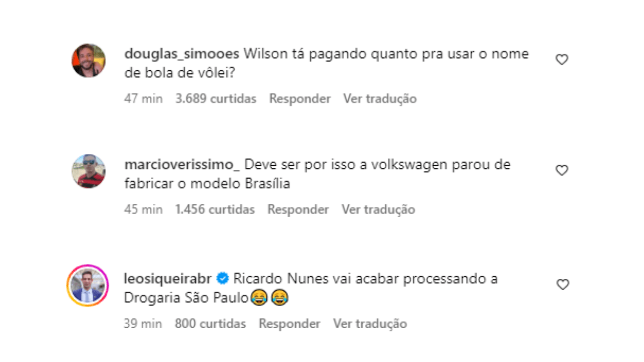644x362 pixels.
Task: Open the marcioverissimo_ username link
Action: (x=186, y=165)
